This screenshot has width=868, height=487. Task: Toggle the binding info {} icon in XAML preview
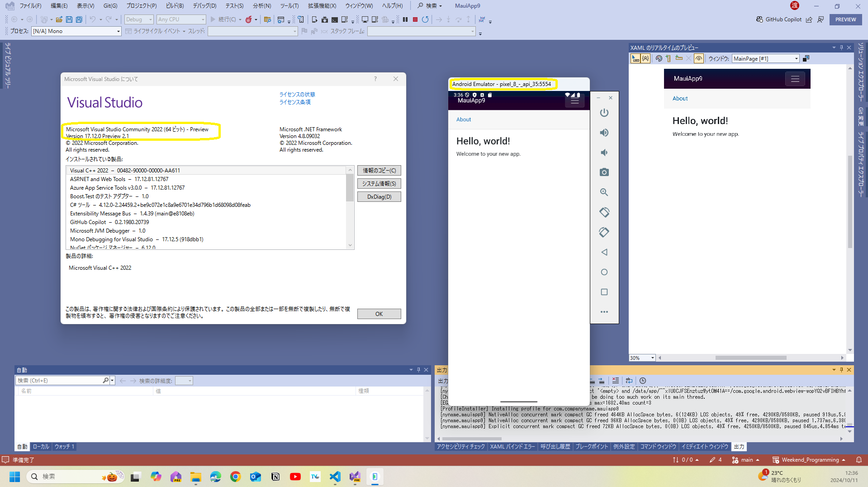(x=645, y=58)
